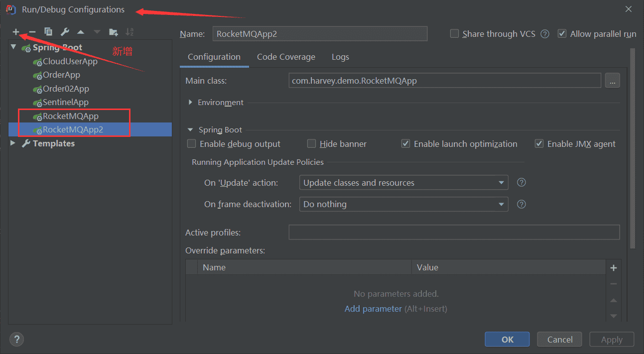Viewport: 644px width, 354px height.
Task: Click the Apply button
Action: (612, 340)
